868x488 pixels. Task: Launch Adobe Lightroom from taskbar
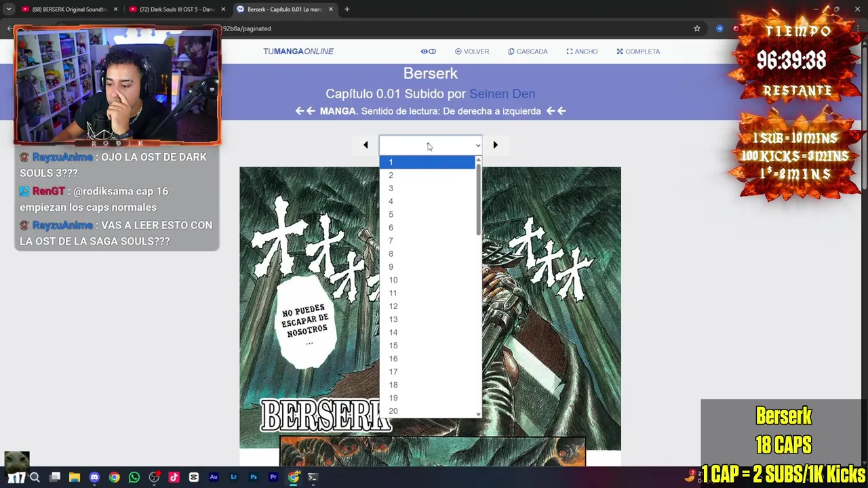[233, 477]
